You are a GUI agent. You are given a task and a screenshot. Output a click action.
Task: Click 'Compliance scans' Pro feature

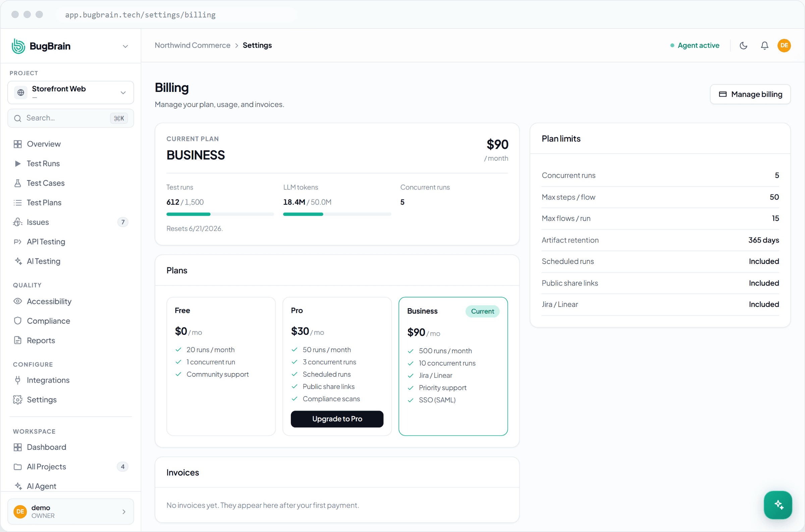click(331, 398)
